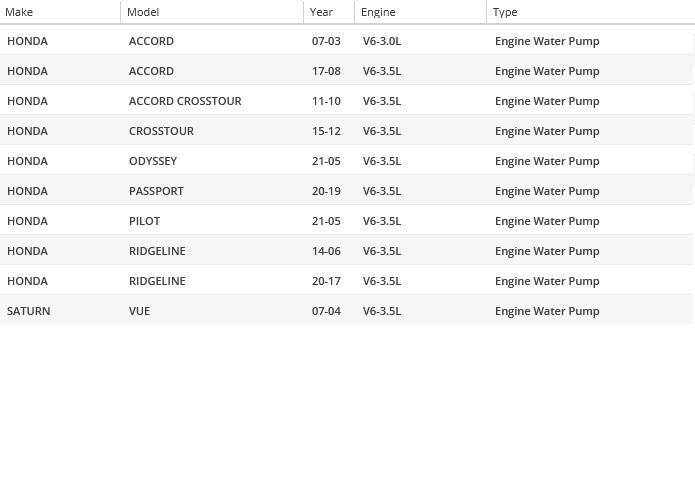Select the Engine column header

[378, 12]
